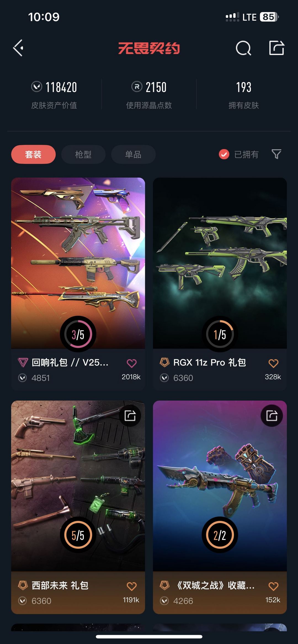Open the 回响礼包 bundle image
The image size is (298, 644).
(78, 263)
